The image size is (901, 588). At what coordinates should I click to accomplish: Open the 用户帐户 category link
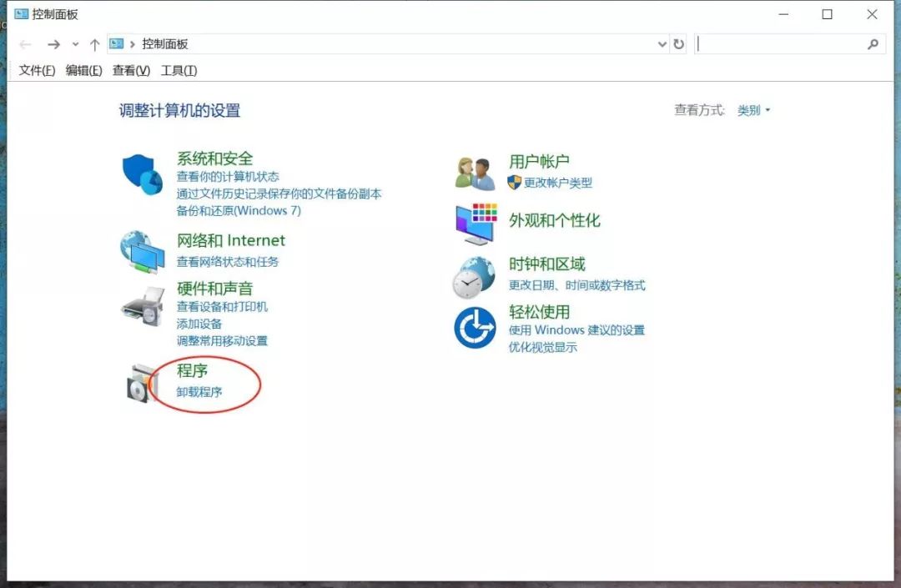(x=539, y=162)
